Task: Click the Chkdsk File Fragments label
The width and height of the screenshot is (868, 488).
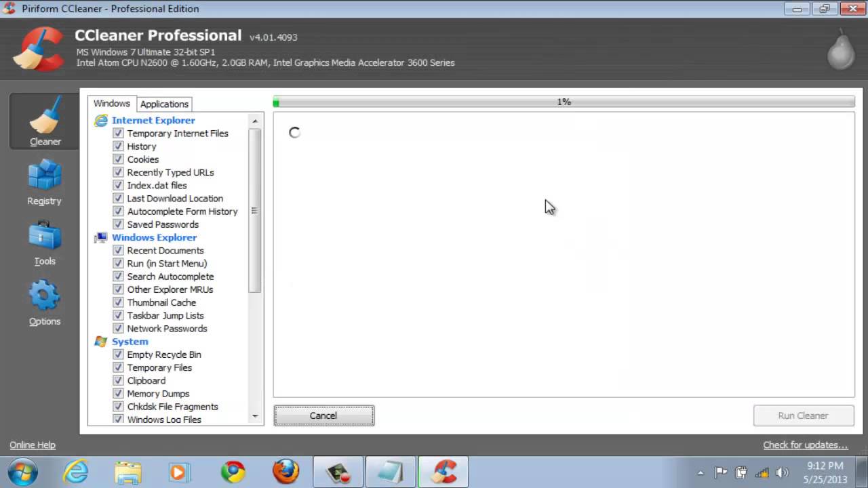Action: [x=173, y=407]
